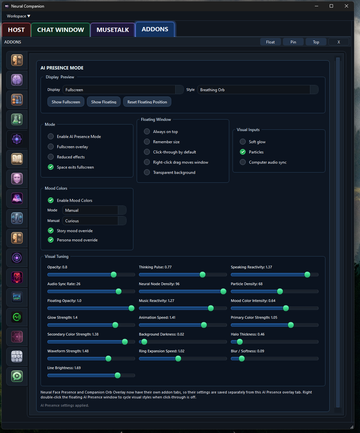
Task: Uncheck Space exits fullscreen
Action: coord(51,167)
